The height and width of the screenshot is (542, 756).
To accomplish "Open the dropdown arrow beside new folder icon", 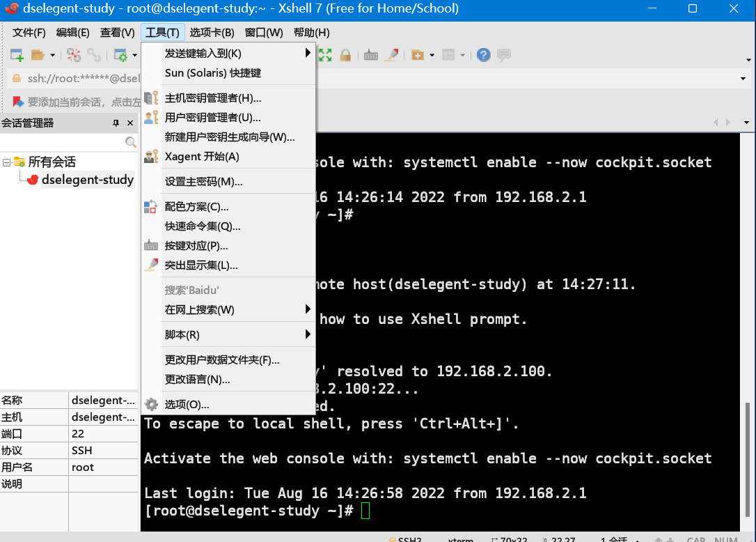I will click(x=432, y=56).
